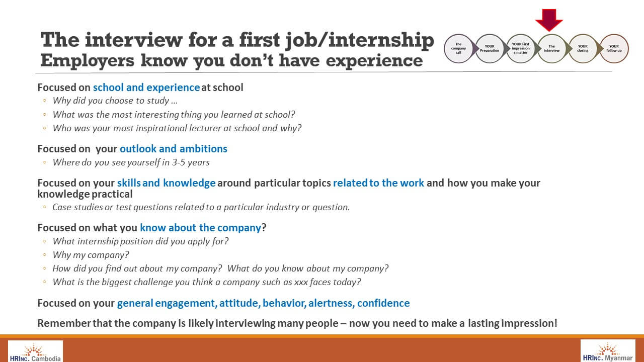Select 'YOUR follow up' process circle
Screen dimensions: 644x362
click(x=614, y=48)
